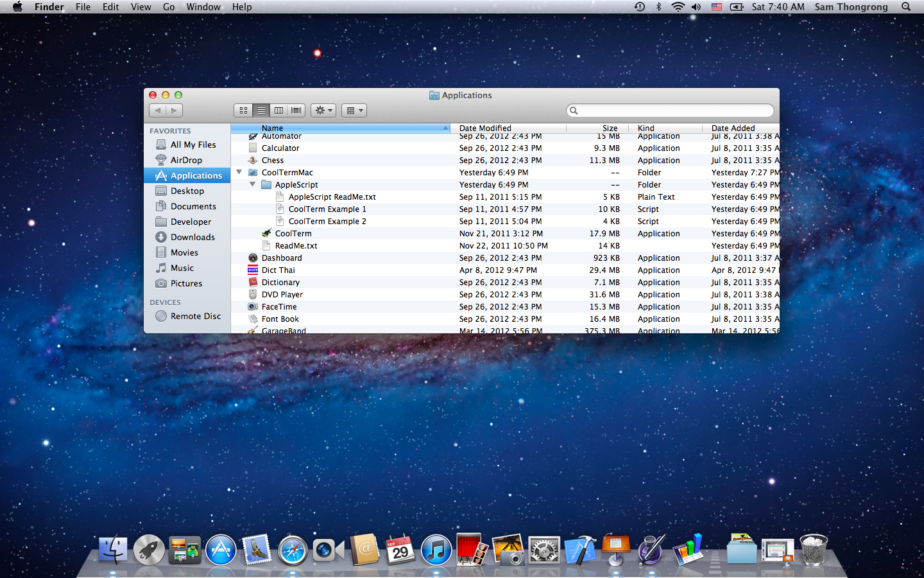This screenshot has width=924, height=578.
Task: Open the Edit menu
Action: 110,6
